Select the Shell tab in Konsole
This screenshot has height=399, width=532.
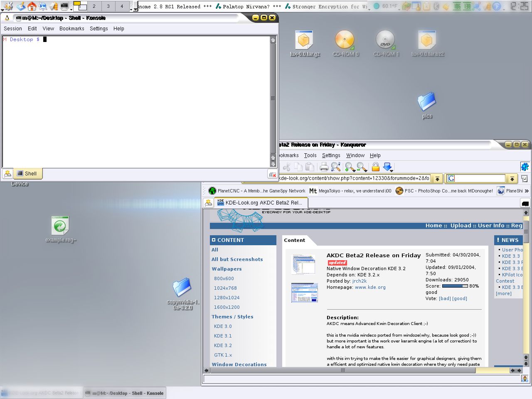point(27,174)
